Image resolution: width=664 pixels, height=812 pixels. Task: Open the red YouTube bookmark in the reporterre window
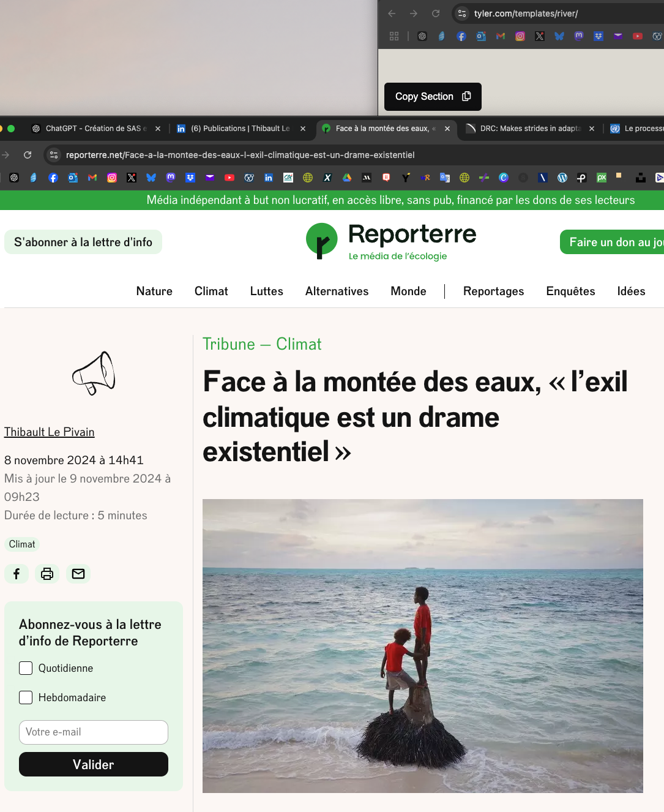coord(229,178)
